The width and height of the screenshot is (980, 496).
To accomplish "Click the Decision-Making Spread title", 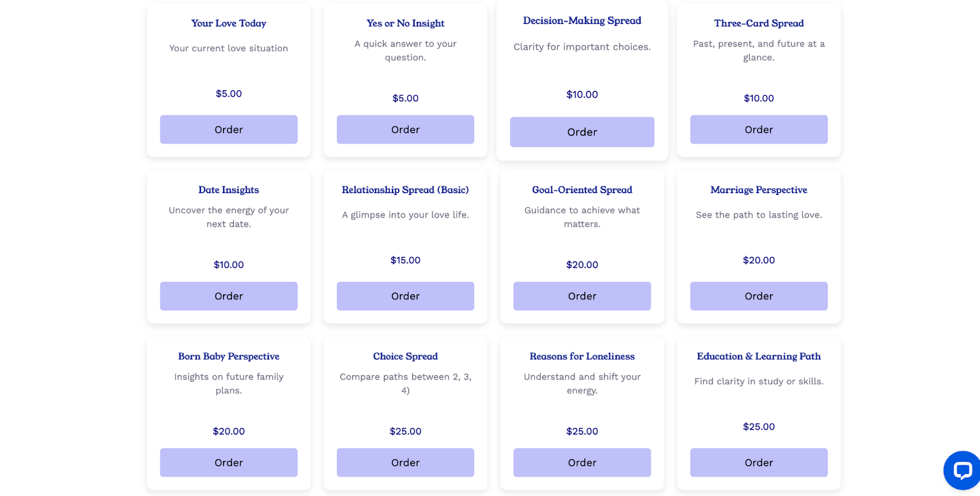I will click(582, 21).
